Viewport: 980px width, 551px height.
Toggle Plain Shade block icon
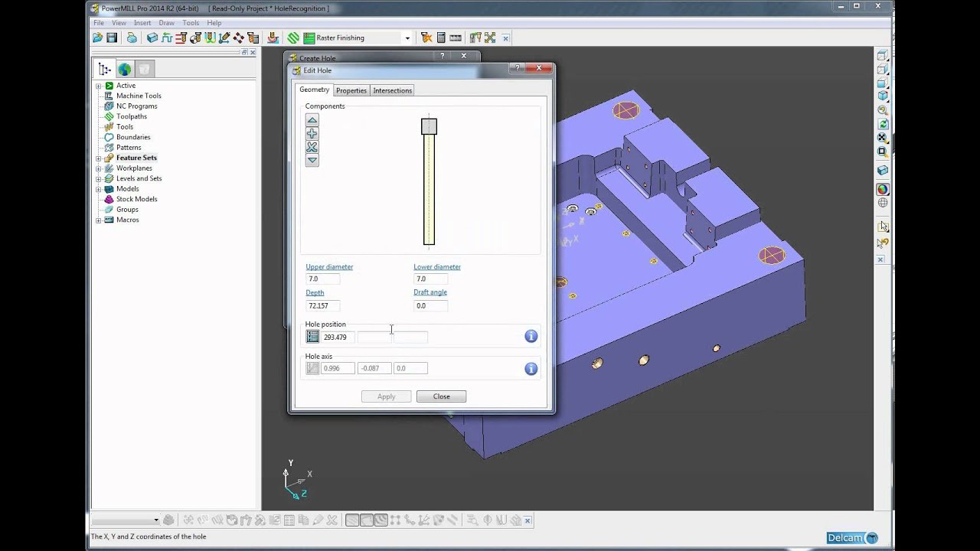(x=883, y=171)
